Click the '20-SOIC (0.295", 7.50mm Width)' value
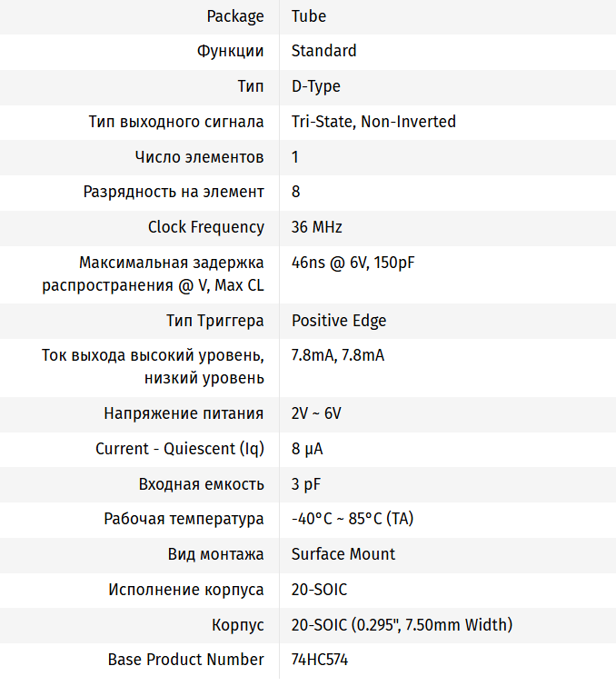The image size is (616, 686). tap(402, 625)
